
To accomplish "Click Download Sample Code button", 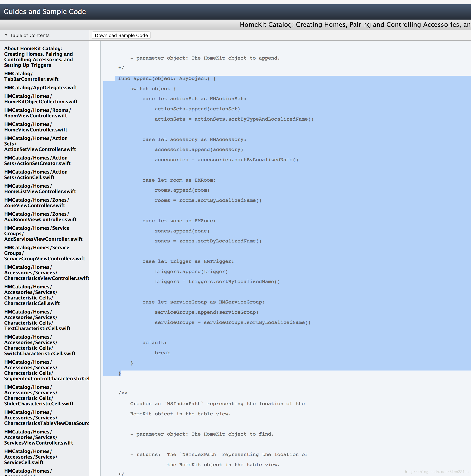I will point(122,35).
